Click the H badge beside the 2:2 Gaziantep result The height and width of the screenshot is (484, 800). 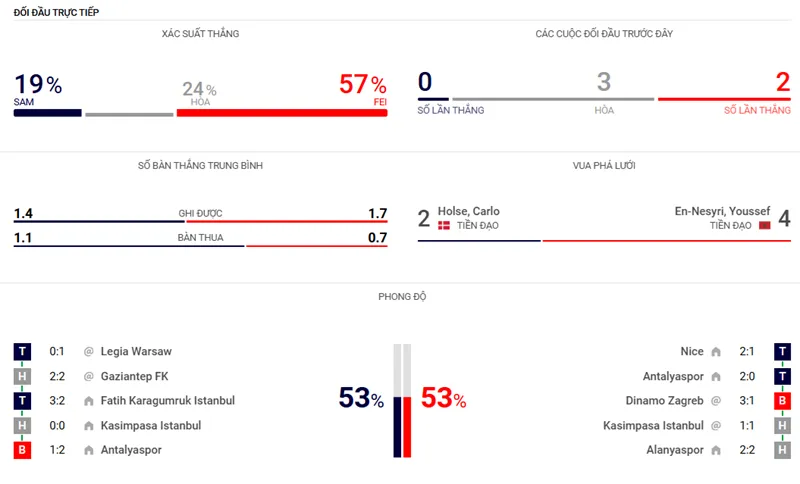(x=22, y=376)
